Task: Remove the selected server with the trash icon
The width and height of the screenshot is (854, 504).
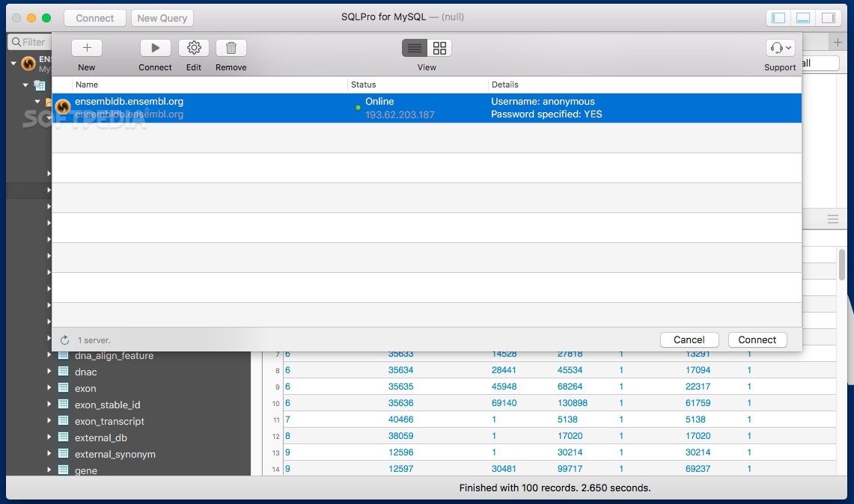Action: pyautogui.click(x=231, y=47)
